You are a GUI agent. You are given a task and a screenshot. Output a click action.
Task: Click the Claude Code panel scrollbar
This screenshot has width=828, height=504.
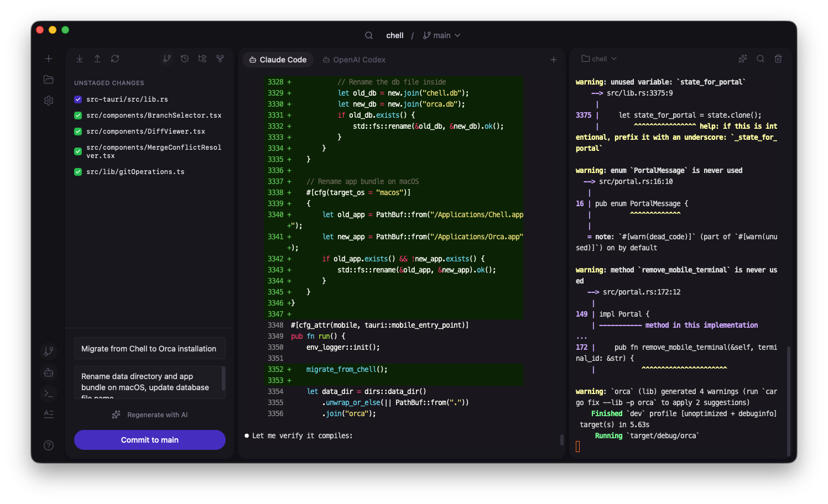pos(561,440)
